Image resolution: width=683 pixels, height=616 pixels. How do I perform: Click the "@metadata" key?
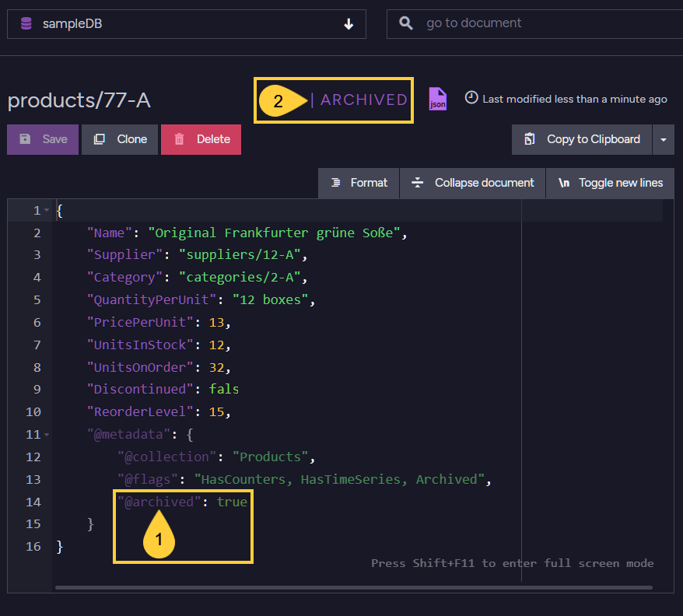pos(129,434)
